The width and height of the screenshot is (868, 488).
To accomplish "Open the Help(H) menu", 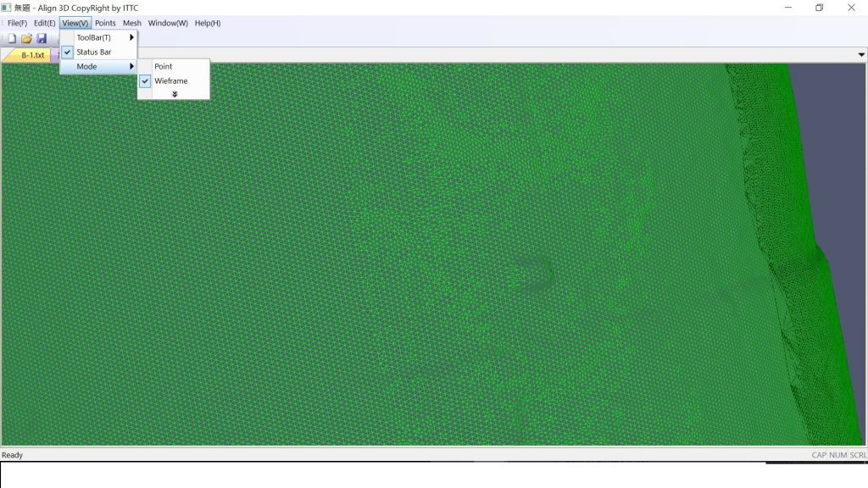I will 208,23.
